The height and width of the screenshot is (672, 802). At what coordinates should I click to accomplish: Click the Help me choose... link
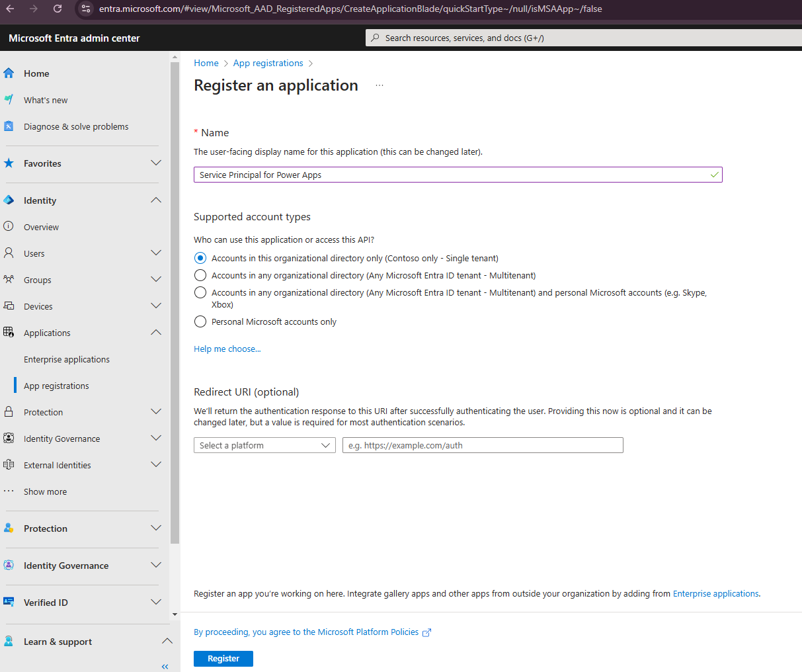tap(227, 349)
